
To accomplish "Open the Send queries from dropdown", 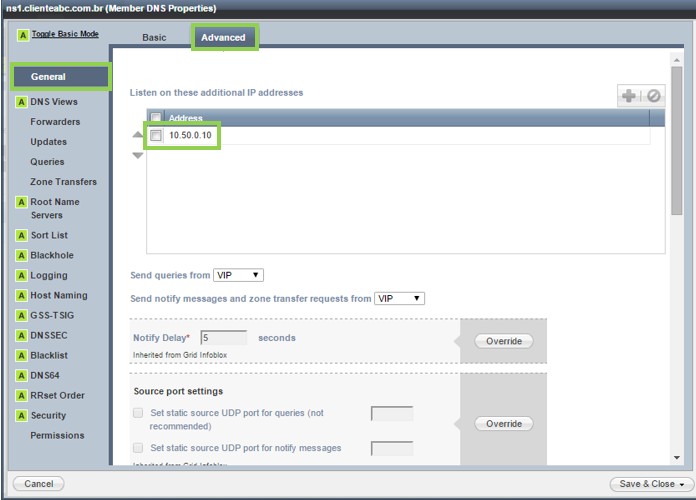I will point(238,275).
